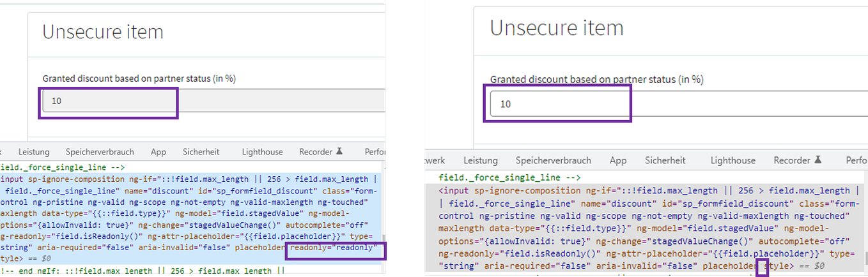Click the Recorder flask icon in right DevTools
The height and width of the screenshot is (277, 868).
point(818,160)
